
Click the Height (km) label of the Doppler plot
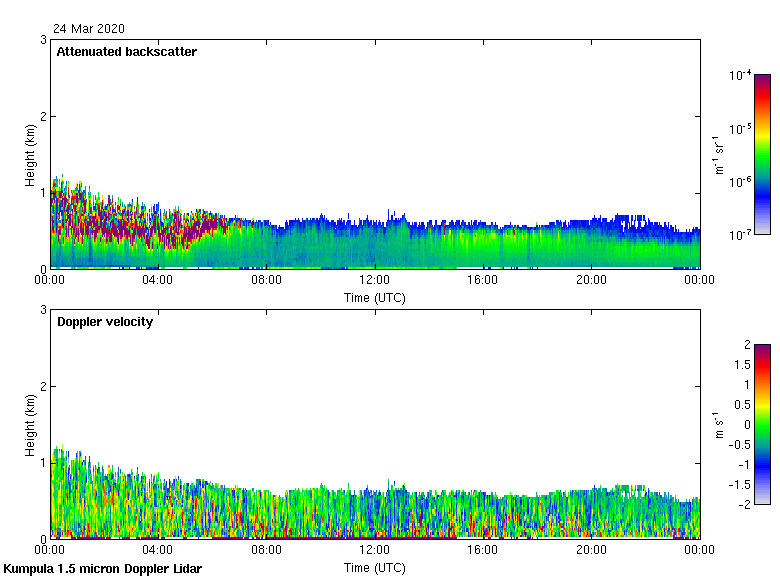[x=31, y=424]
